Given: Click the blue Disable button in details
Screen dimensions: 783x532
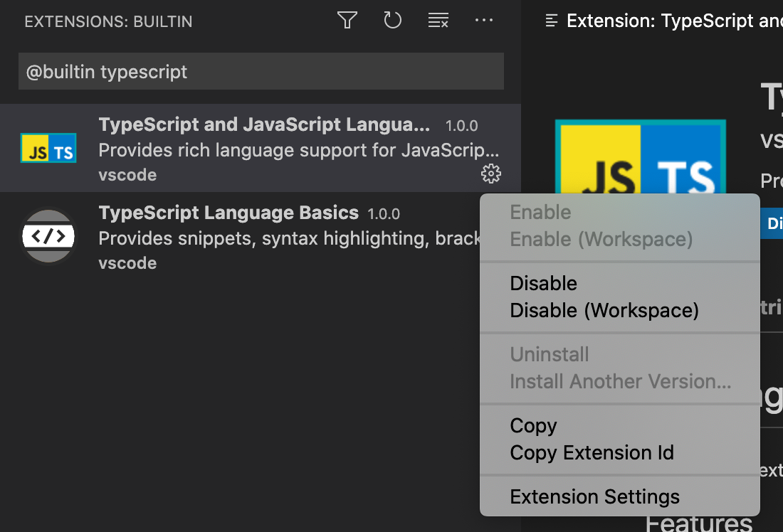Looking at the screenshot, I should [x=772, y=223].
